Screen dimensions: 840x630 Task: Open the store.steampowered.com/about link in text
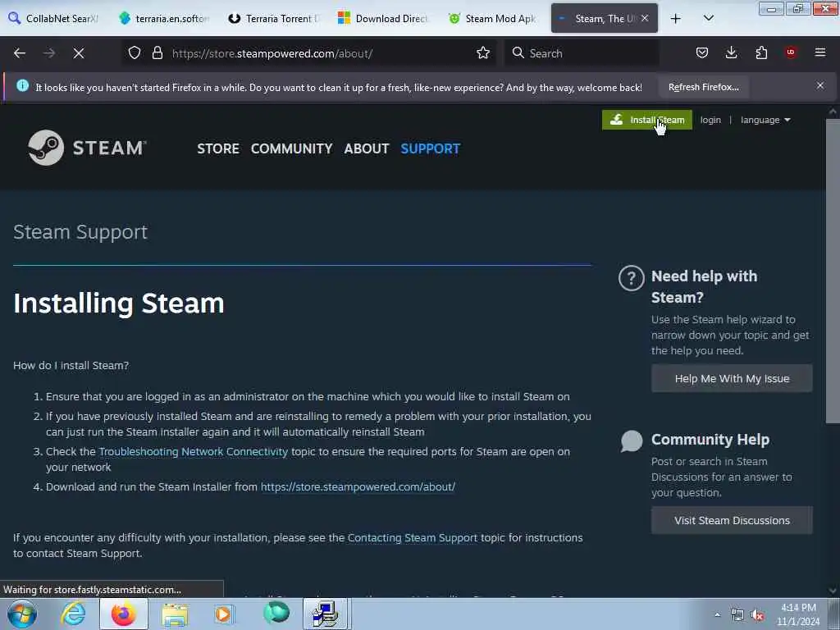(358, 487)
